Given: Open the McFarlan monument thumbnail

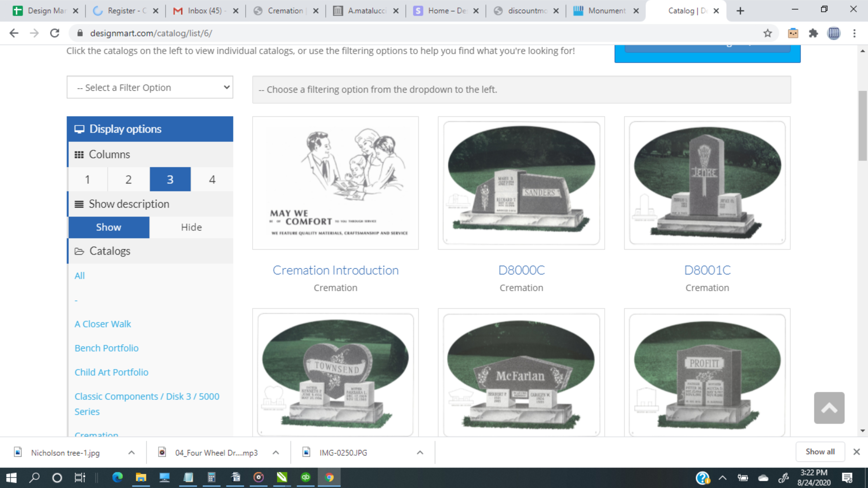Looking at the screenshot, I should tap(521, 373).
